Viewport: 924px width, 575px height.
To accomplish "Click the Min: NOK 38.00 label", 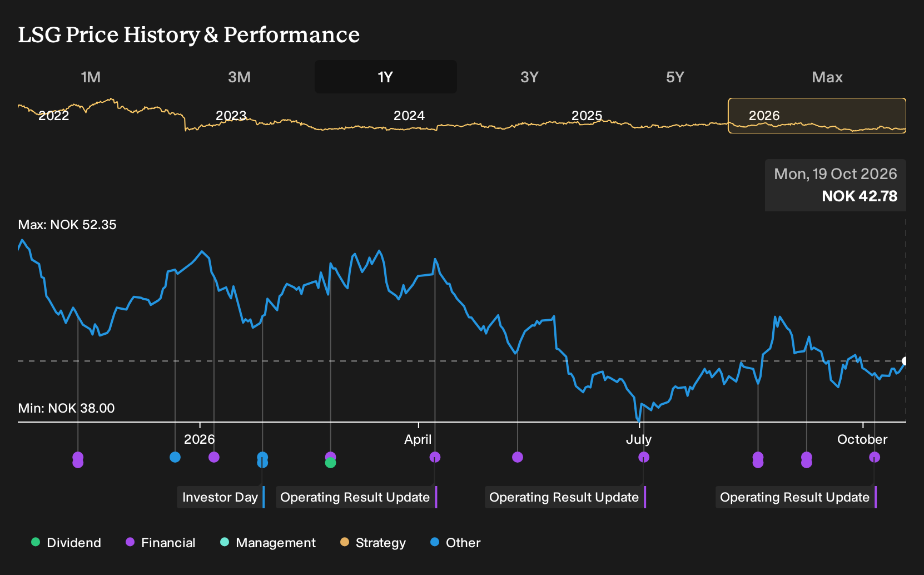I will click(x=66, y=408).
